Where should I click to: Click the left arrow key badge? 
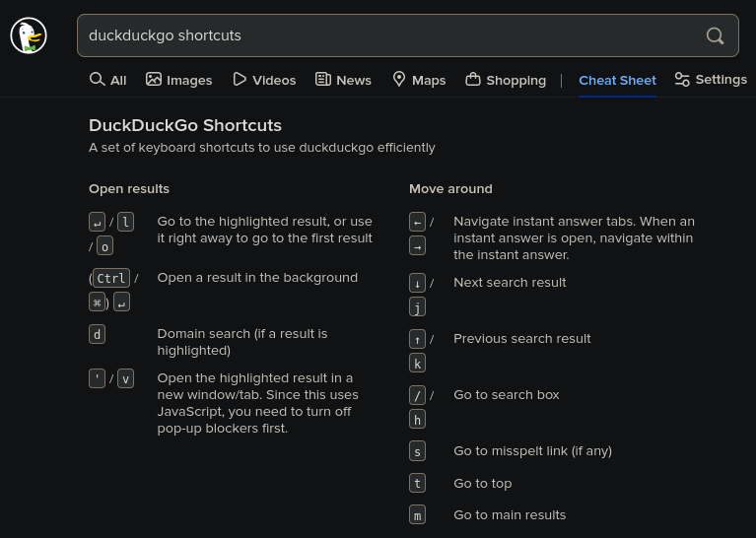coord(418,222)
